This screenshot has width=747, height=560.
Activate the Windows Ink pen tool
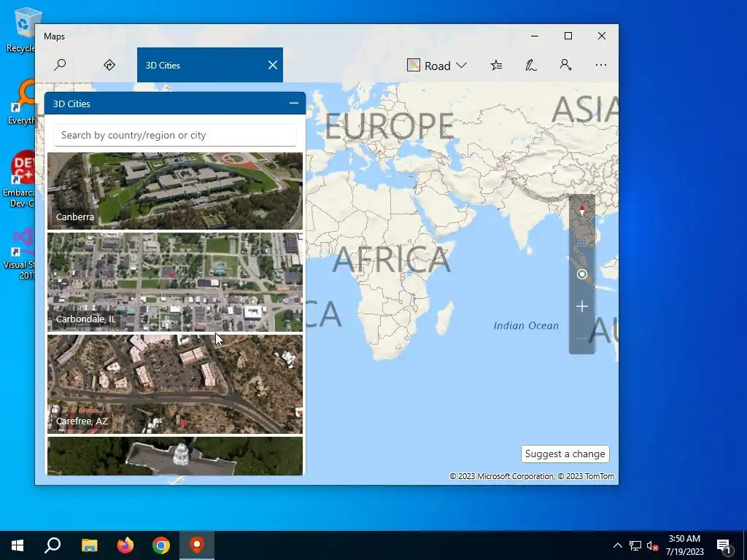click(531, 65)
